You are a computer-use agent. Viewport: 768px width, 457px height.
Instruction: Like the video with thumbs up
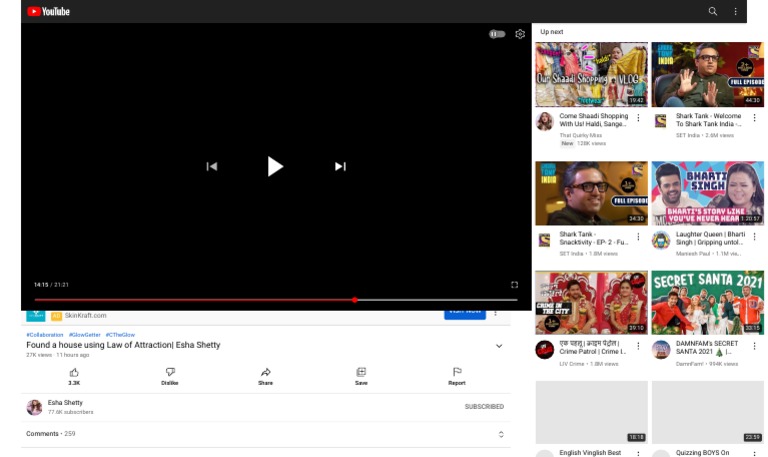(74, 372)
